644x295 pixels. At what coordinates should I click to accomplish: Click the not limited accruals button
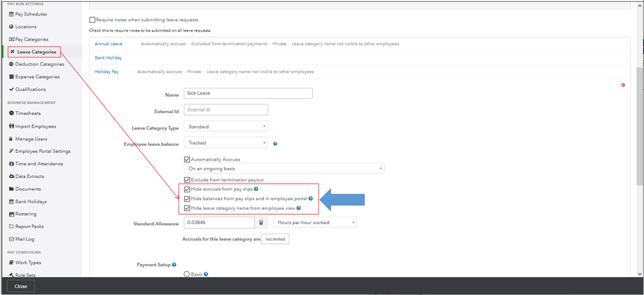coord(275,239)
